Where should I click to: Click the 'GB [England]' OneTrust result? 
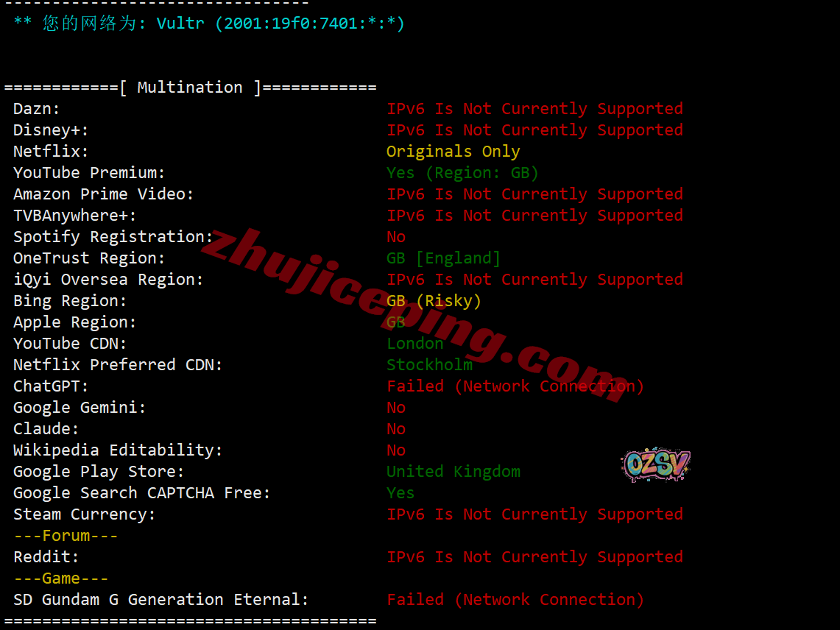(444, 258)
